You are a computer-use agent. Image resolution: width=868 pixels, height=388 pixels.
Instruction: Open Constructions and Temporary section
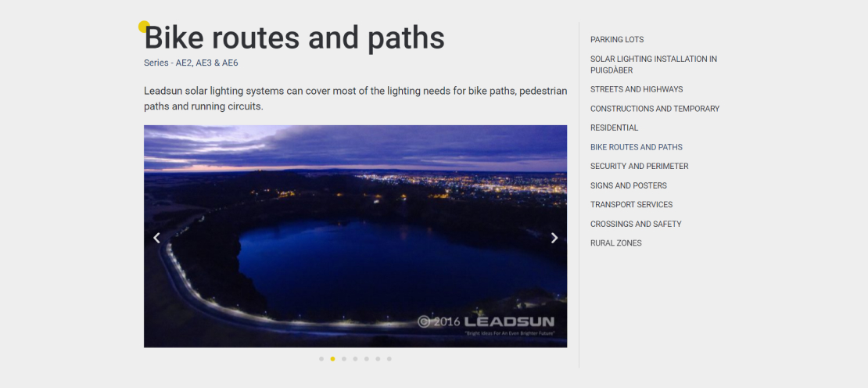[x=655, y=109]
